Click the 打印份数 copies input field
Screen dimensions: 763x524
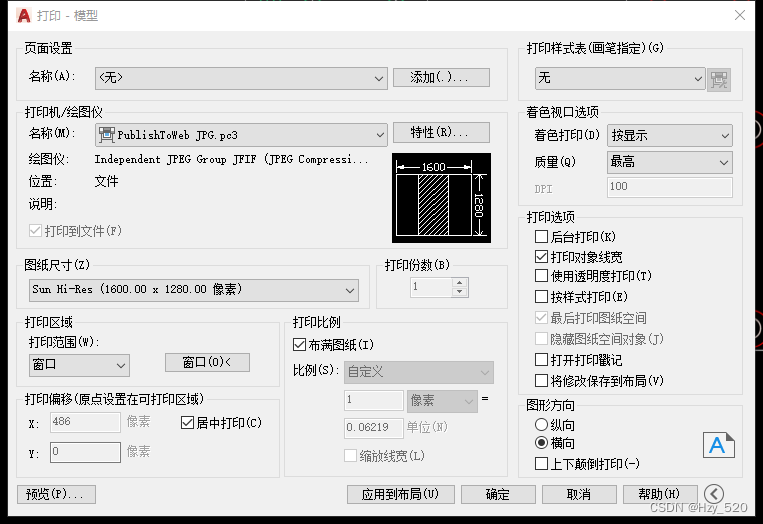[431, 287]
